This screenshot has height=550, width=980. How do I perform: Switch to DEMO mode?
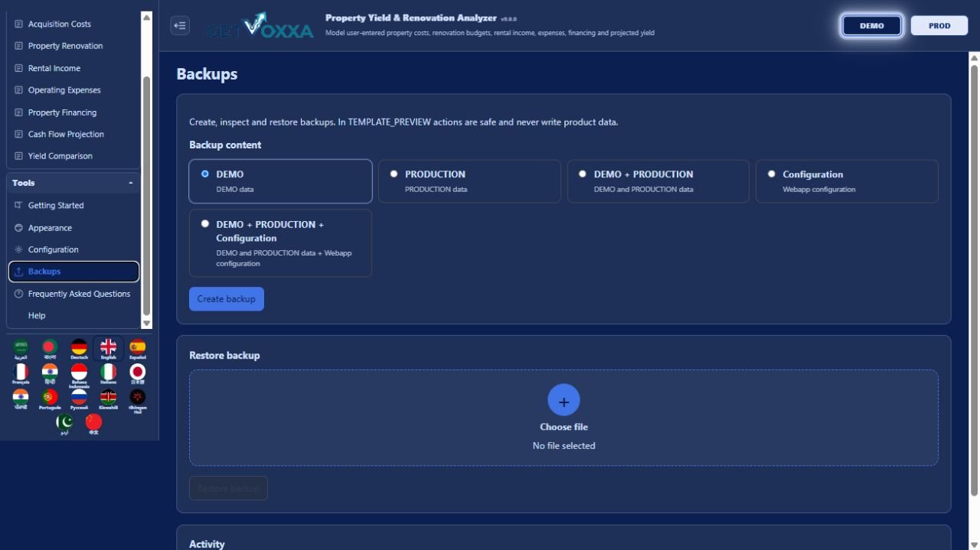tap(871, 25)
